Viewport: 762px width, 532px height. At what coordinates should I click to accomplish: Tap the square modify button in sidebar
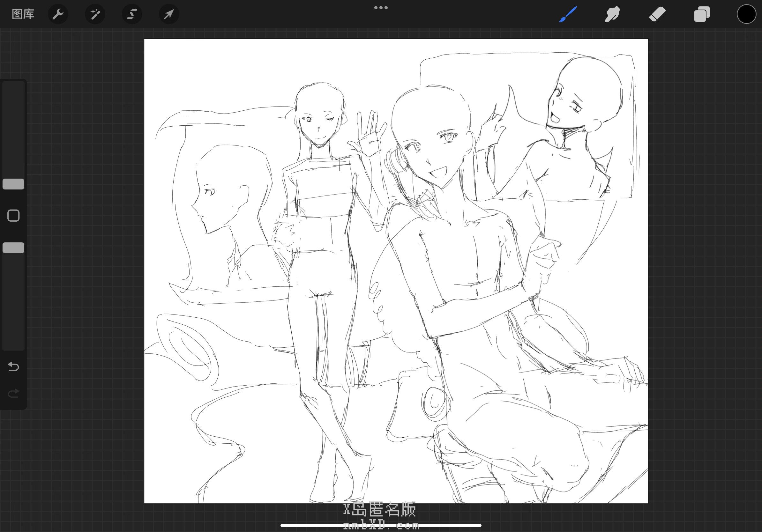click(x=13, y=216)
